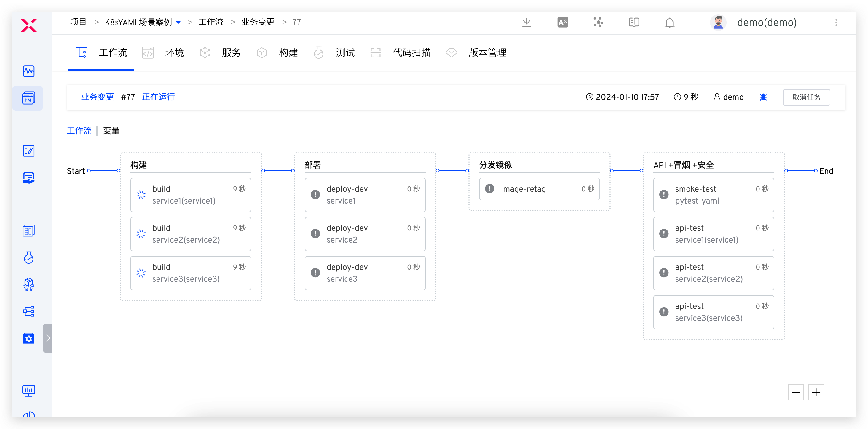The width and height of the screenshot is (868, 429).
Task: Open the system settings gear in sidebar
Action: click(x=29, y=338)
